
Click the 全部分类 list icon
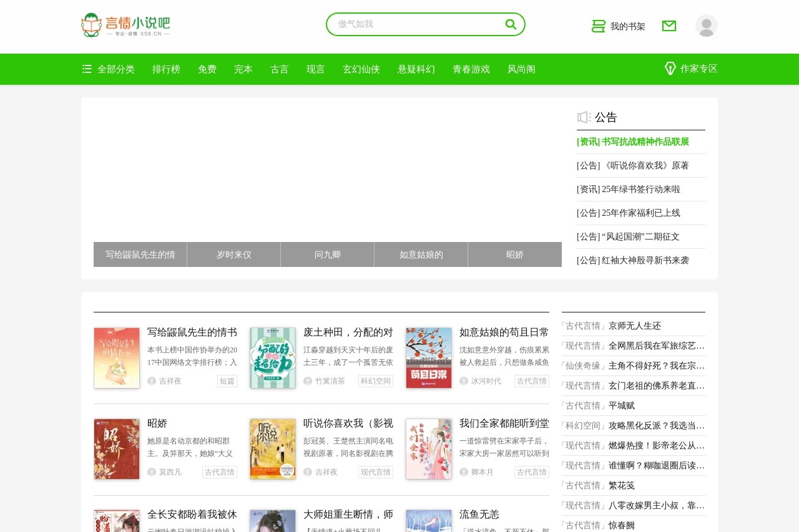pos(87,69)
